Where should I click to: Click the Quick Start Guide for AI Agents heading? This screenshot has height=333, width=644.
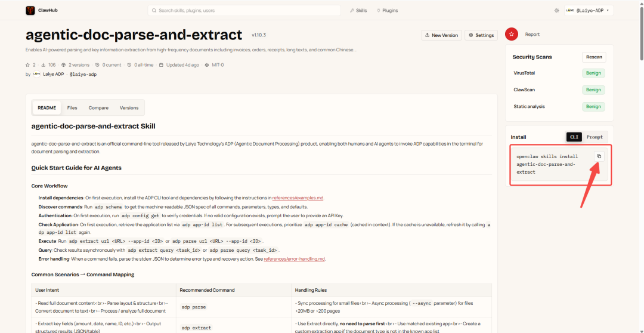(x=76, y=168)
